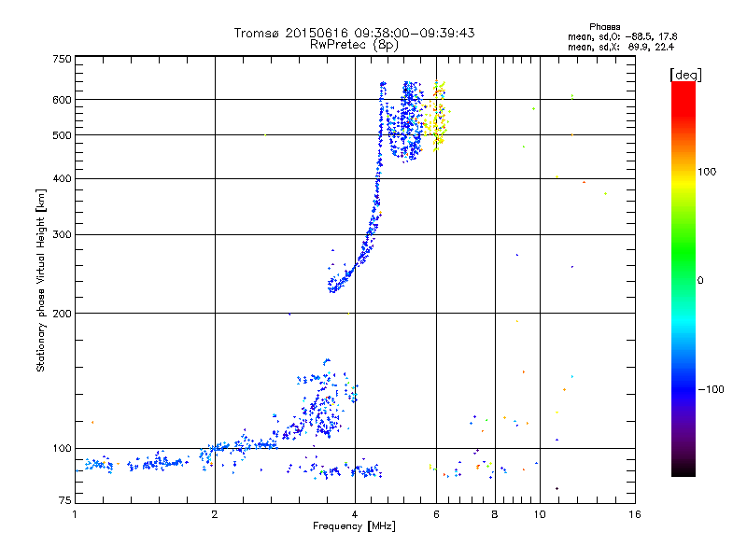Click the y-axis tick label '75'
747x560 pixels.
pos(65,500)
